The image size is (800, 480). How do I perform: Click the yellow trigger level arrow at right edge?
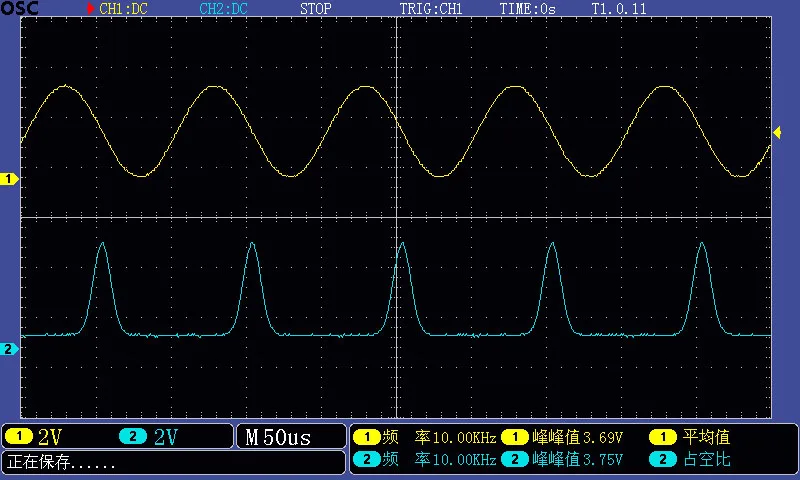777,133
